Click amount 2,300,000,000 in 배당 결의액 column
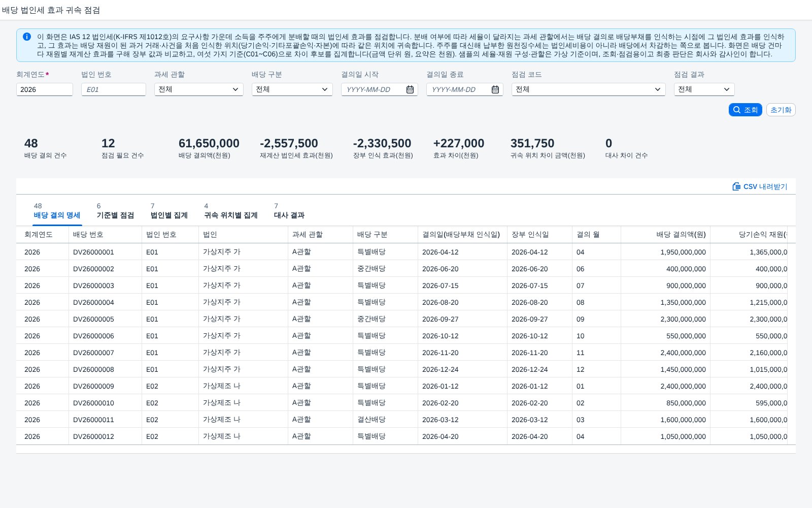 click(683, 319)
